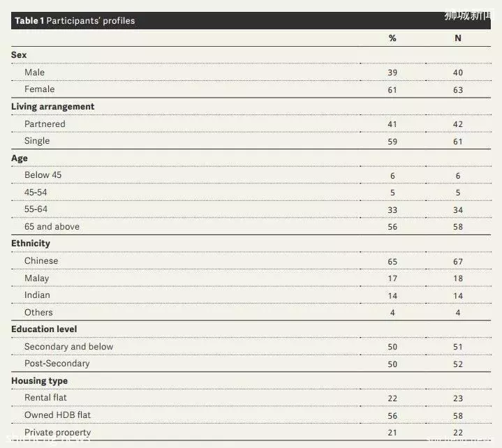Viewport: 502px width, 448px height.
Task: Select the N column header
Action: click(458, 38)
